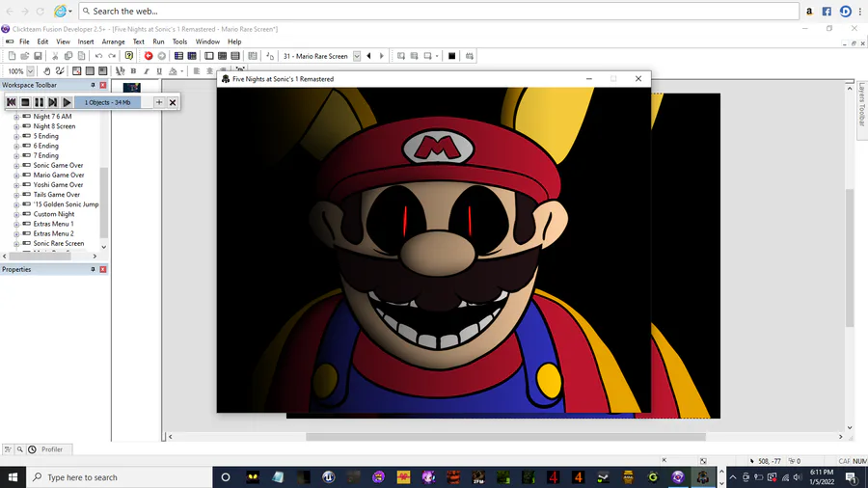Open the Run menu

(x=158, y=41)
